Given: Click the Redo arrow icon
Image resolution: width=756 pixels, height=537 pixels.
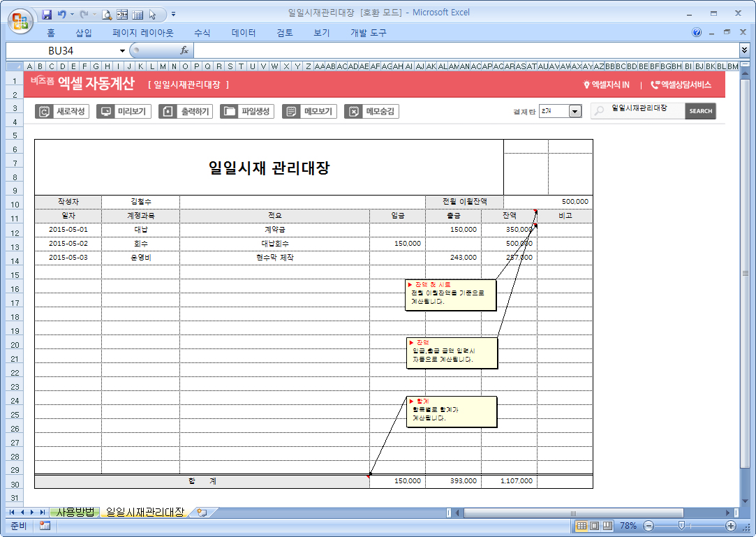Looking at the screenshot, I should tap(84, 15).
